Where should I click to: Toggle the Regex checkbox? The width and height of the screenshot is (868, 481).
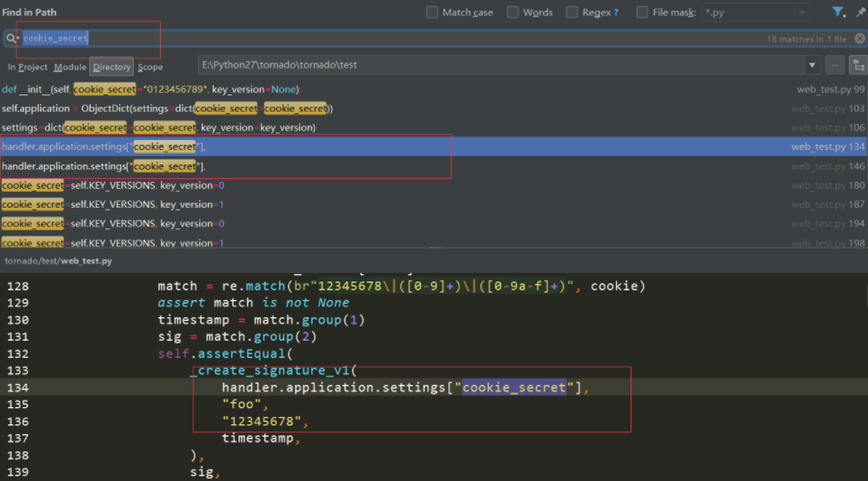coord(572,13)
